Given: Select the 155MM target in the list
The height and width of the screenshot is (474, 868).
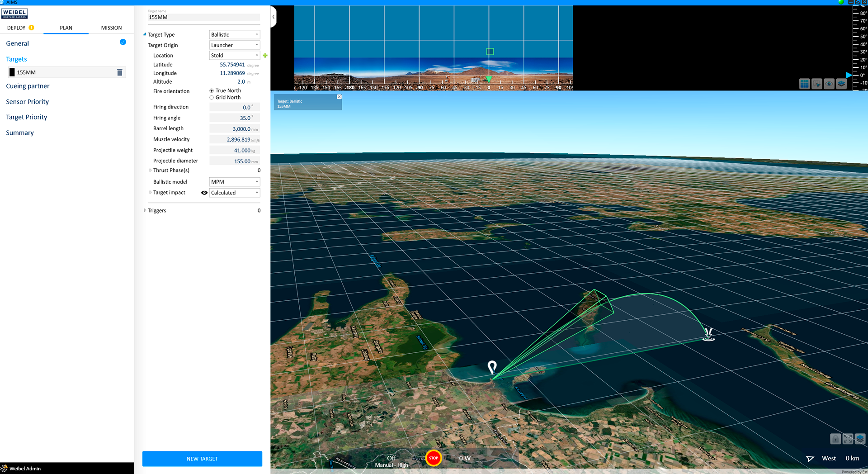Looking at the screenshot, I should pyautogui.click(x=66, y=72).
